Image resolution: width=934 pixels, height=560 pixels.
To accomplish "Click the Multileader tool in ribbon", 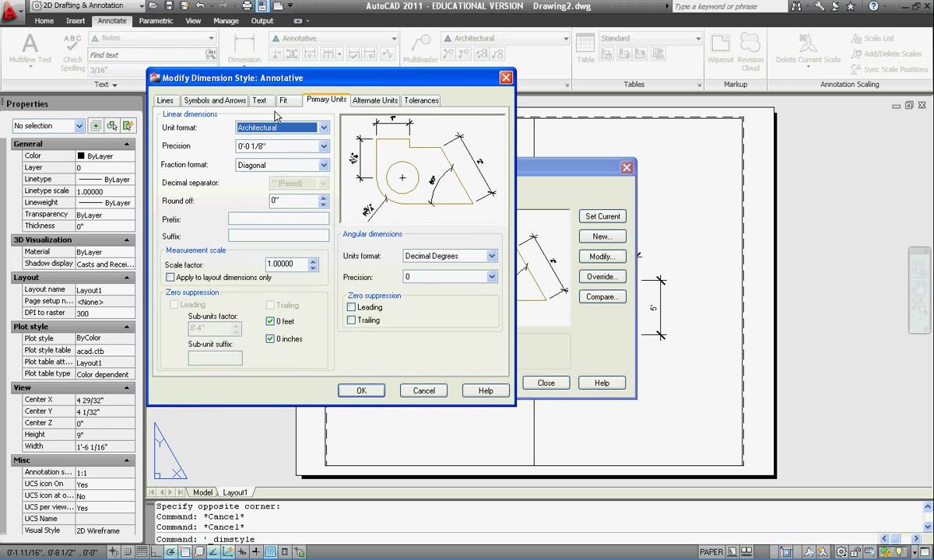I will tap(420, 48).
